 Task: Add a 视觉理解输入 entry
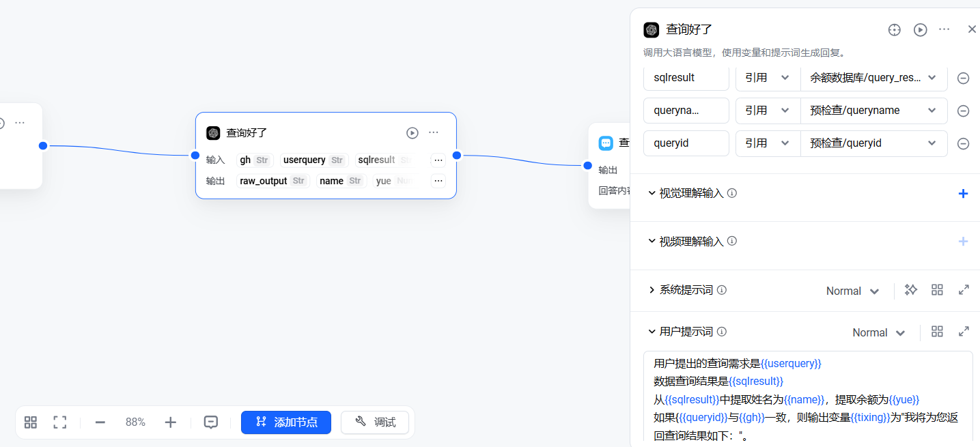[963, 194]
